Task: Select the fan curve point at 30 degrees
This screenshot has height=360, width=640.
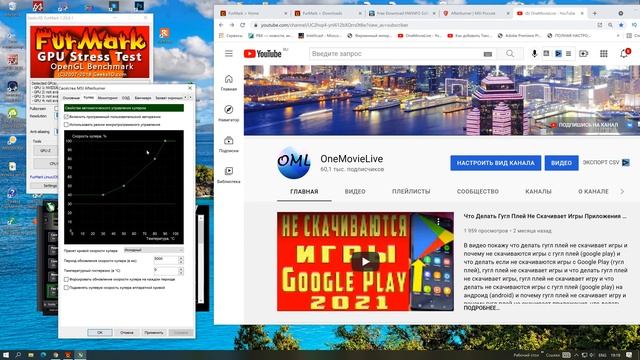Action: (x=103, y=195)
